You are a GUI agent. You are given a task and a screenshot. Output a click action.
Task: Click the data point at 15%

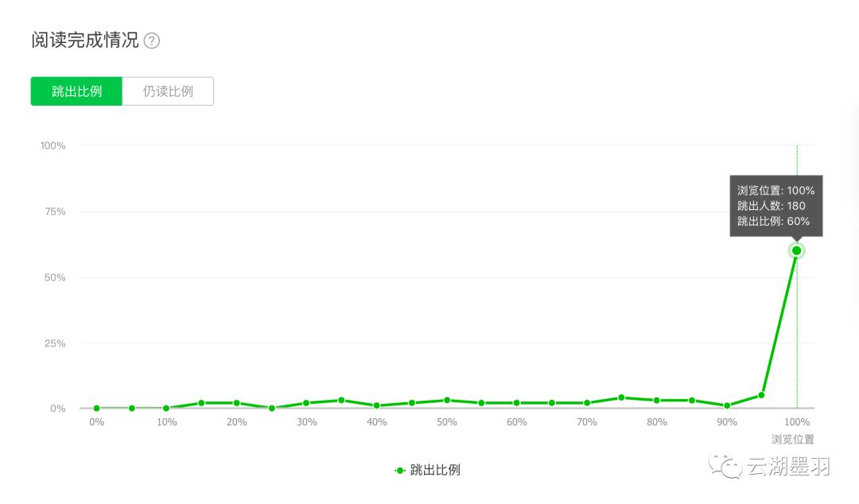pyautogui.click(x=201, y=403)
